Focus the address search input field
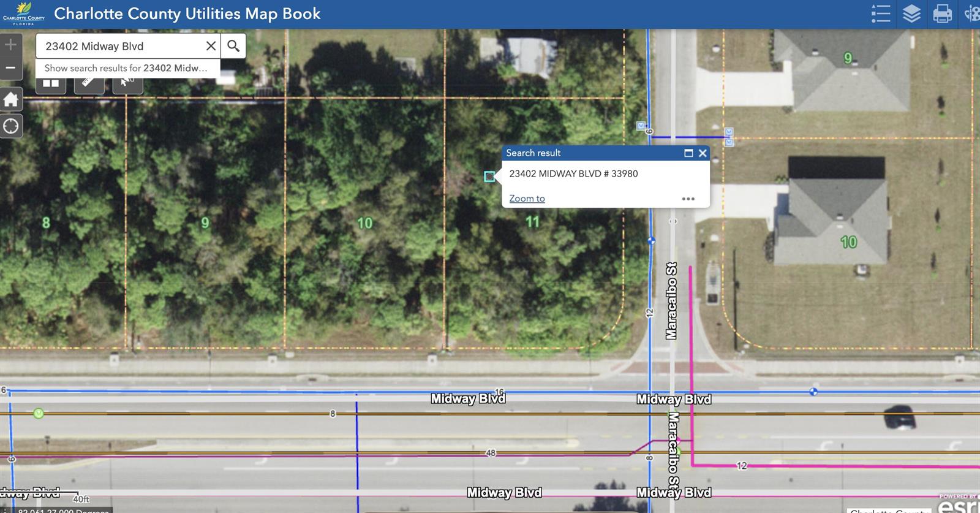The width and height of the screenshot is (980, 513). pos(123,46)
